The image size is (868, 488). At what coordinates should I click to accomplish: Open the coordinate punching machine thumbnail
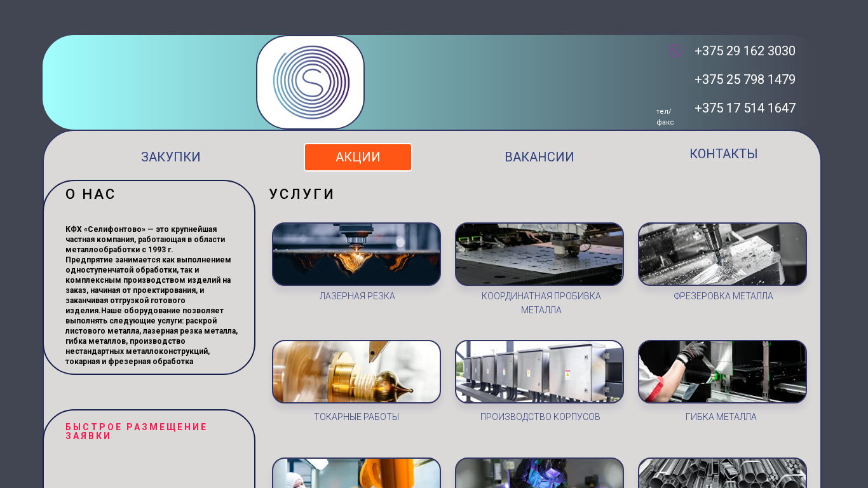coord(539,254)
